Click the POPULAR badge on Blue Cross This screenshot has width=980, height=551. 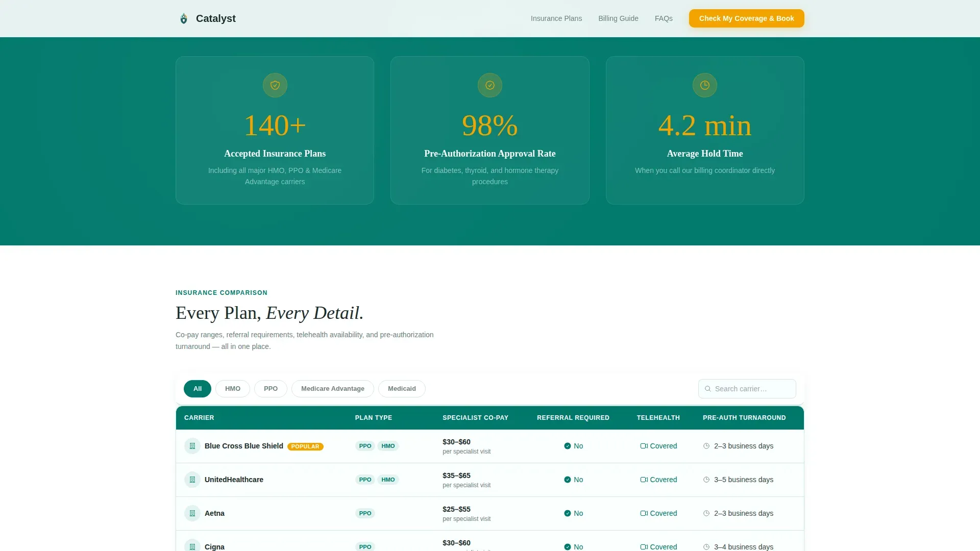coord(305,446)
